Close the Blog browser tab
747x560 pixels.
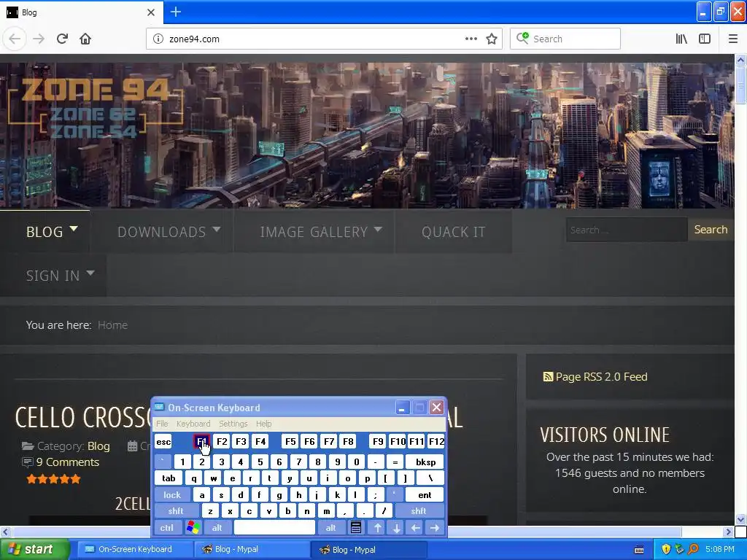coord(151,12)
